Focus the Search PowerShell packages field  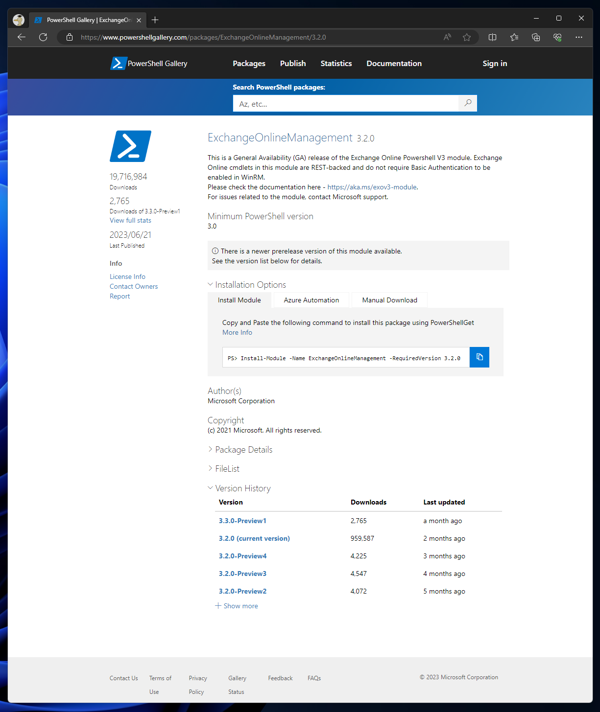[x=346, y=104]
